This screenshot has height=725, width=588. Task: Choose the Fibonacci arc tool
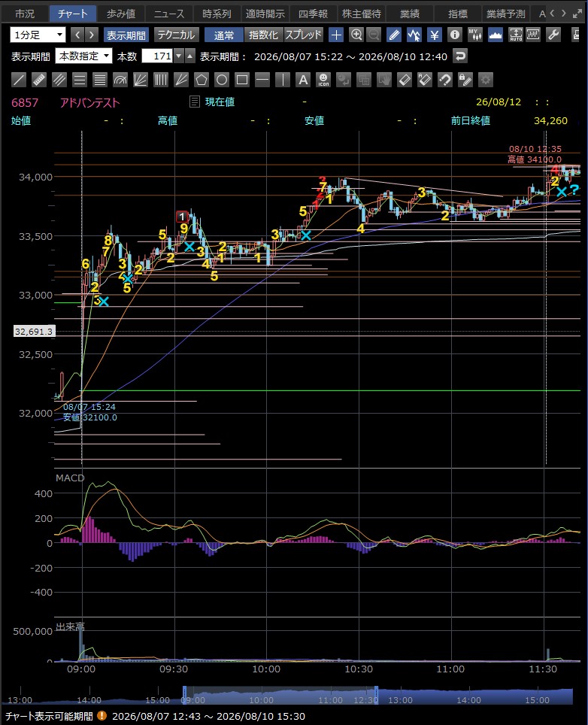(x=120, y=80)
